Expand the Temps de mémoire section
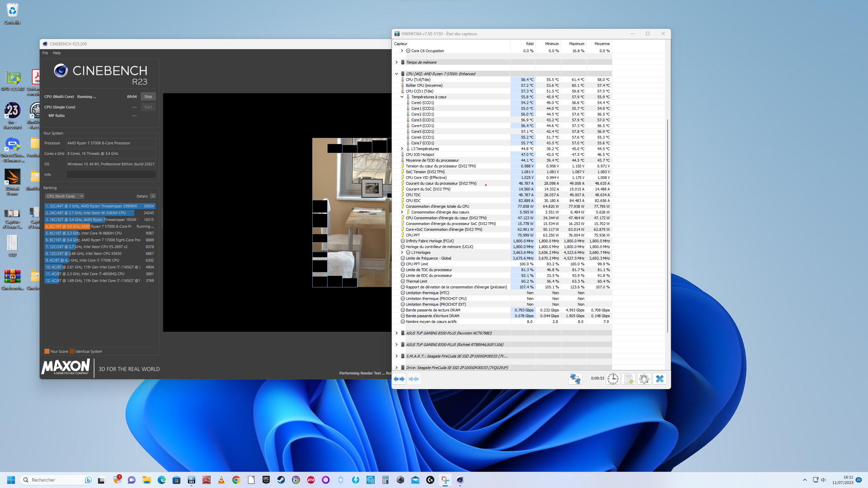The height and width of the screenshot is (488, 868). 396,62
